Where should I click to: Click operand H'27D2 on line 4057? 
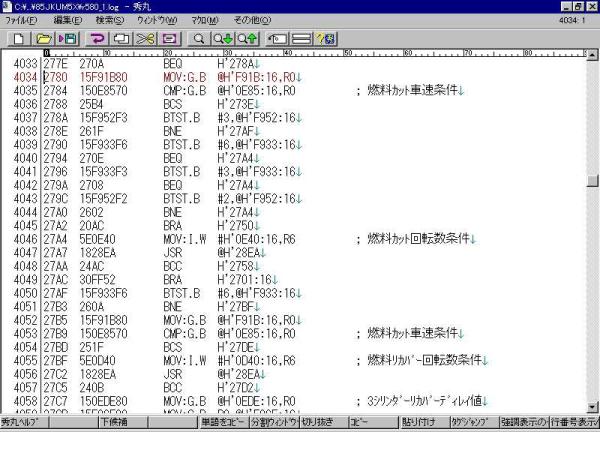pos(235,388)
